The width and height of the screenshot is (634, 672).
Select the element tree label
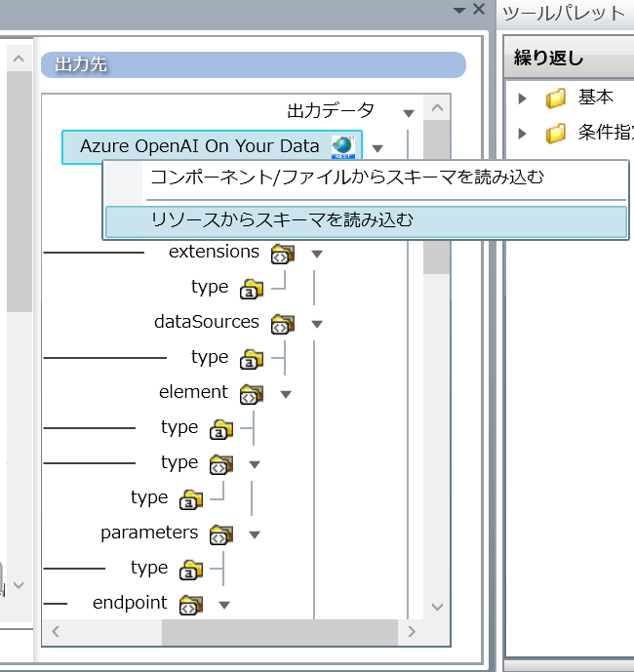(193, 392)
